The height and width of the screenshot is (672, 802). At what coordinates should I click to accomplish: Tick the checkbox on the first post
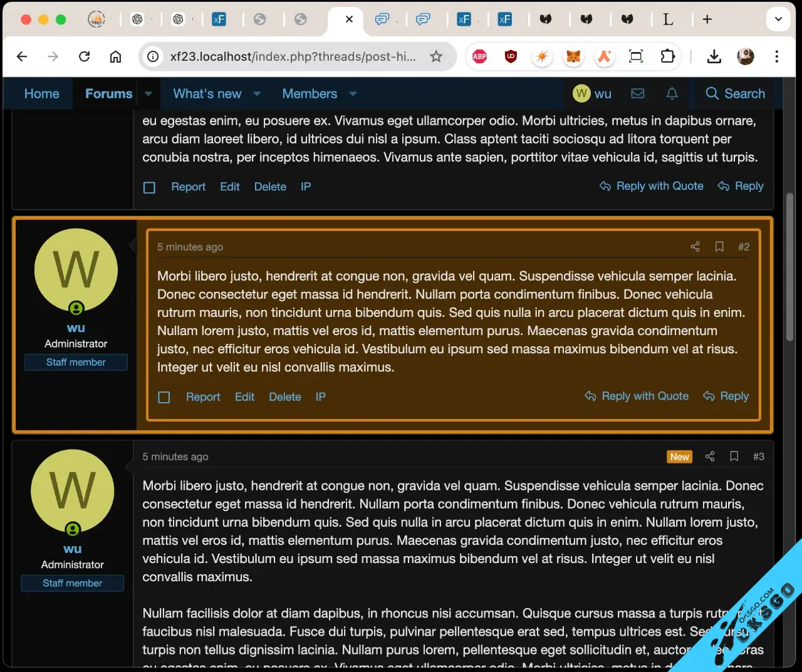point(149,187)
